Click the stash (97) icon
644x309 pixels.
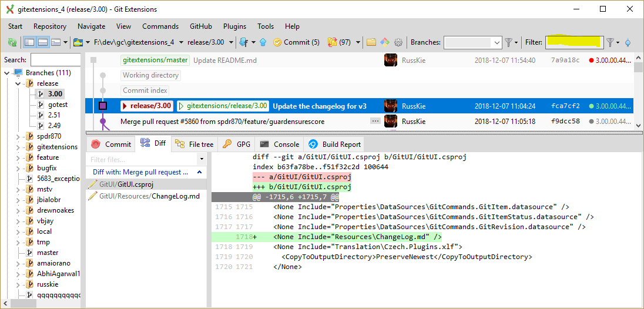(x=339, y=42)
